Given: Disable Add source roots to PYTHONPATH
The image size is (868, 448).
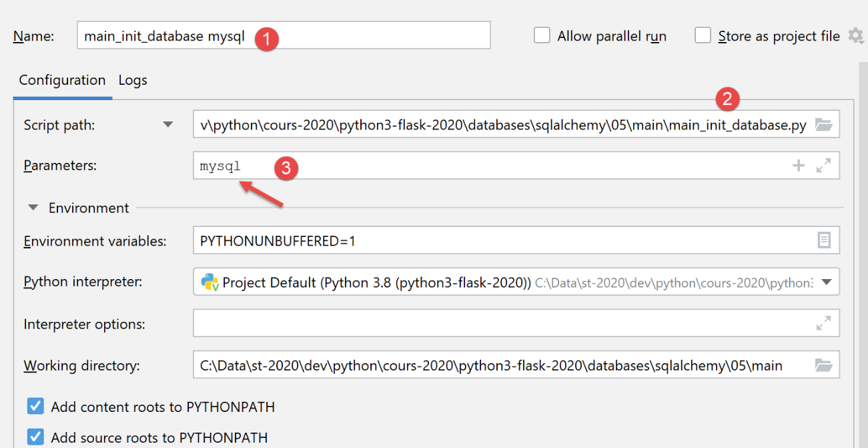Looking at the screenshot, I should [35, 438].
